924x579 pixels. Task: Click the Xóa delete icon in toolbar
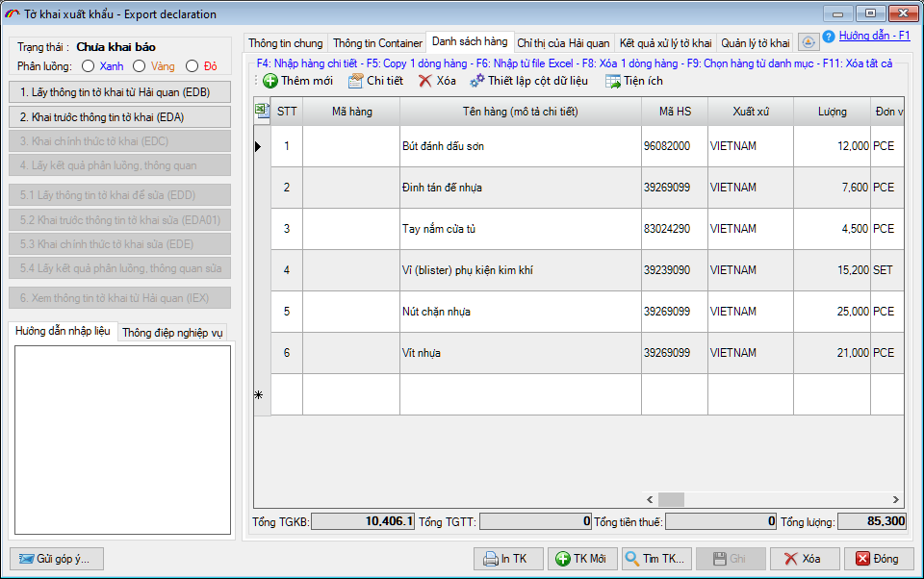(425, 81)
